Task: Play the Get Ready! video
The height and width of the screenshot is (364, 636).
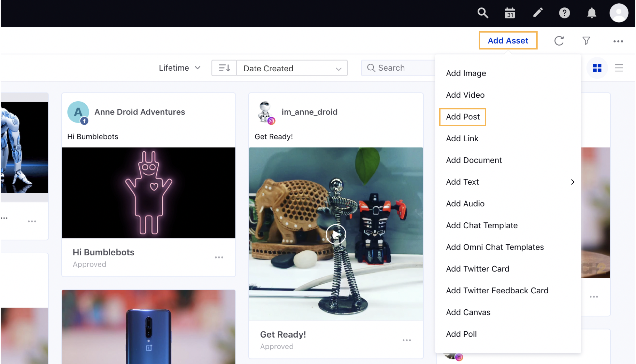Action: (x=336, y=234)
